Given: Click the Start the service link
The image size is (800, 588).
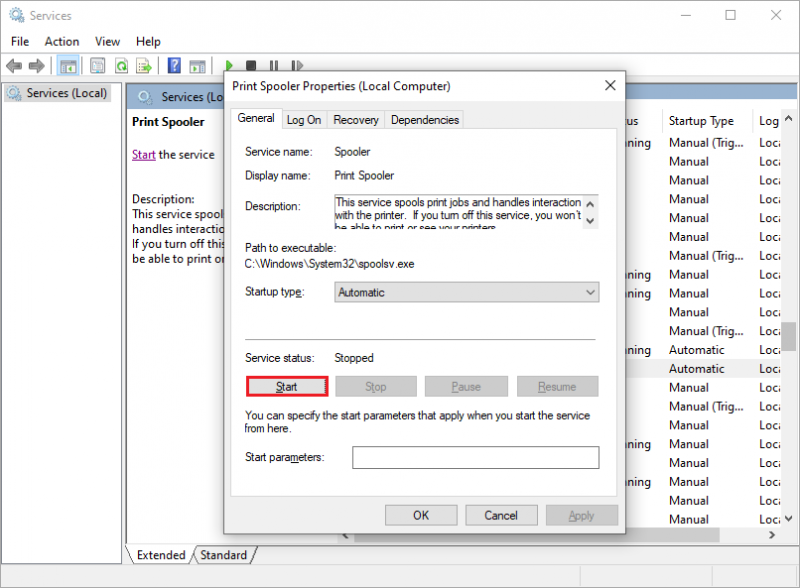Looking at the screenshot, I should point(143,155).
